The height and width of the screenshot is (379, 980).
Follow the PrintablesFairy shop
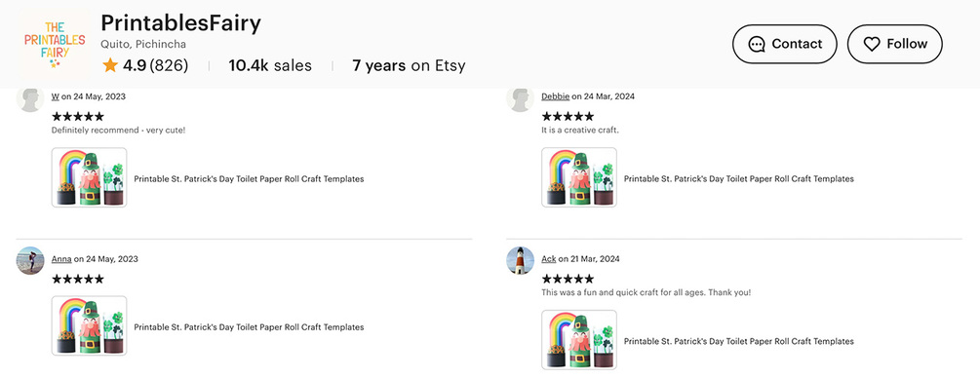pyautogui.click(x=894, y=44)
